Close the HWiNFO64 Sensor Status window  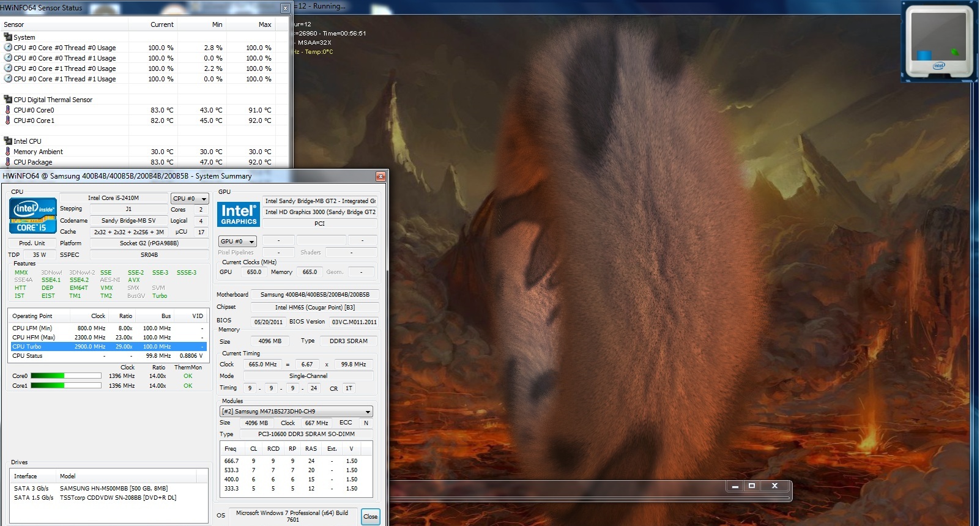coord(285,8)
